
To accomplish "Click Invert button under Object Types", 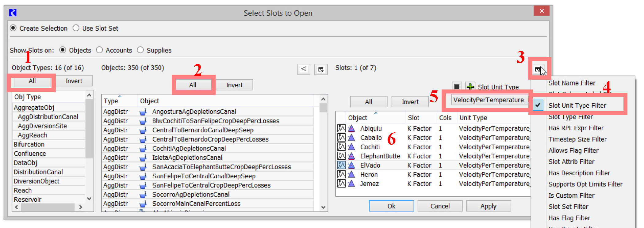I will click(x=74, y=81).
